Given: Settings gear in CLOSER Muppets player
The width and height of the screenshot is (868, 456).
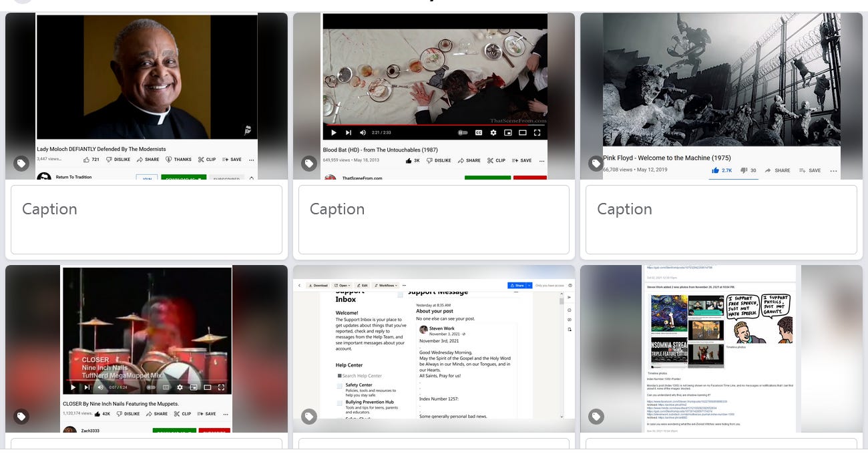Looking at the screenshot, I should tap(179, 387).
